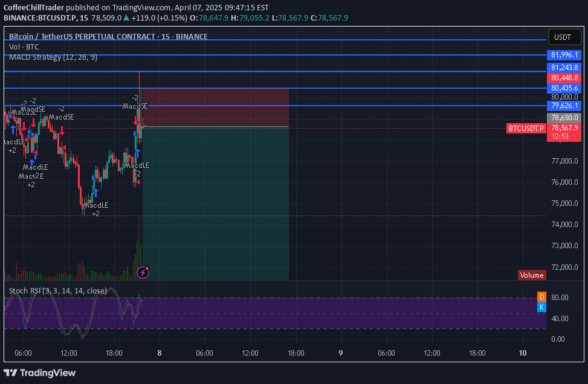Select the 81,243.8 blue price label

coord(564,68)
